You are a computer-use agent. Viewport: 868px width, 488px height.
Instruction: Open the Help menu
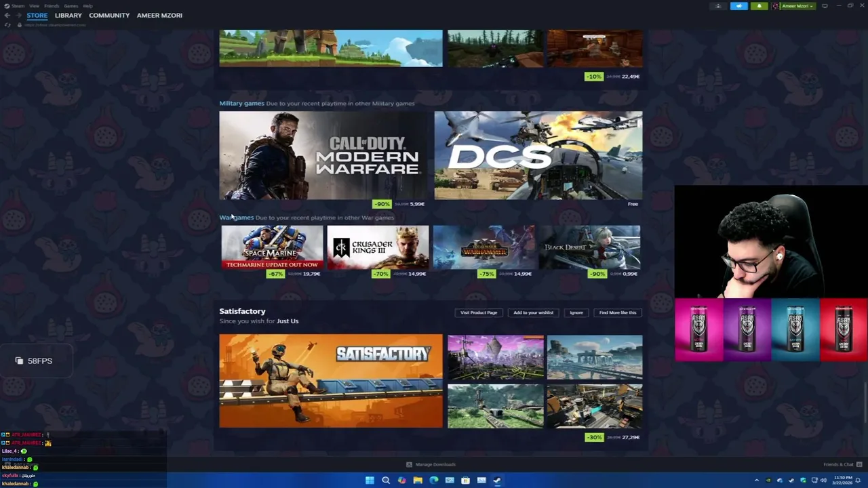87,6
